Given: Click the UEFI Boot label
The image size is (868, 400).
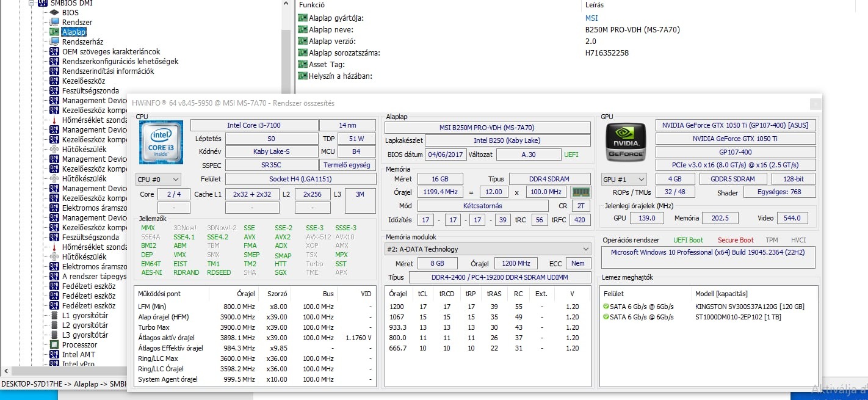Looking at the screenshot, I should [x=688, y=240].
